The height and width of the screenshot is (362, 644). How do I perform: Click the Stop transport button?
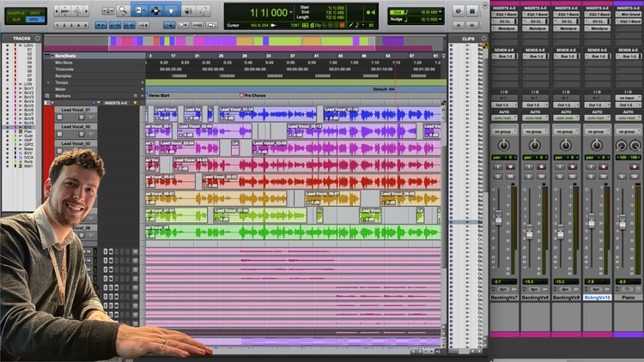pyautogui.click(x=472, y=11)
